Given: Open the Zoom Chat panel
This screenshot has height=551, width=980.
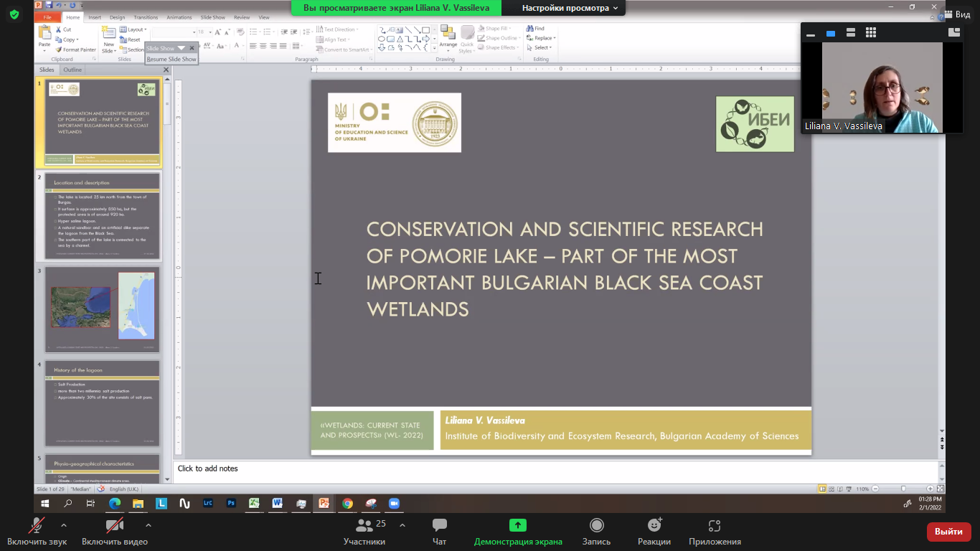Looking at the screenshot, I should [x=440, y=526].
